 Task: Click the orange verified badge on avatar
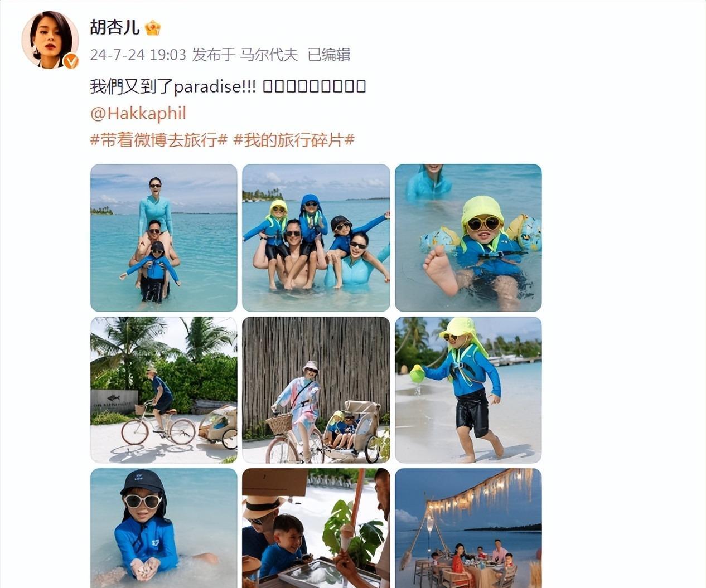tap(70, 61)
